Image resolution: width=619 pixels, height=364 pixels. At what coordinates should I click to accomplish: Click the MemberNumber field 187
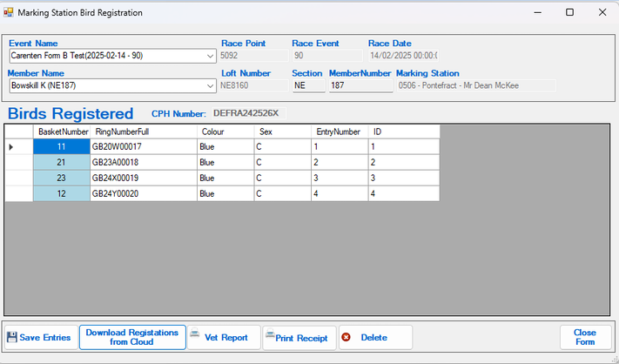(x=360, y=85)
